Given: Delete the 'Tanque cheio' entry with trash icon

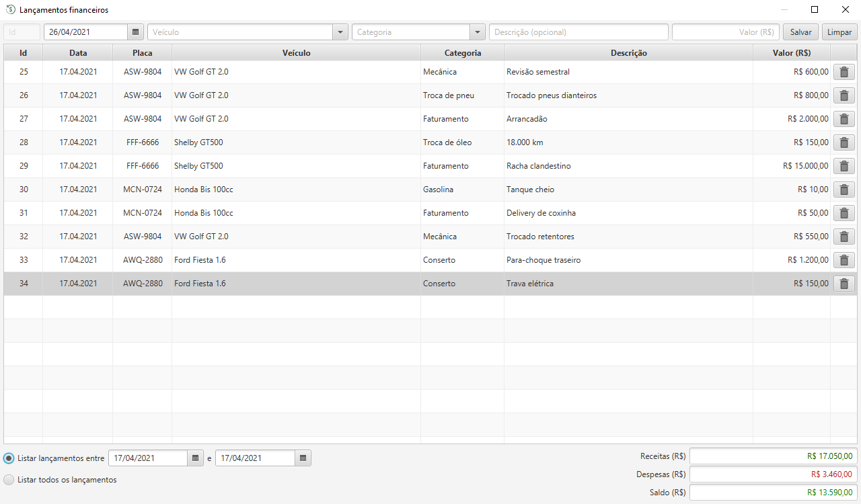Looking at the screenshot, I should pyautogui.click(x=844, y=189).
